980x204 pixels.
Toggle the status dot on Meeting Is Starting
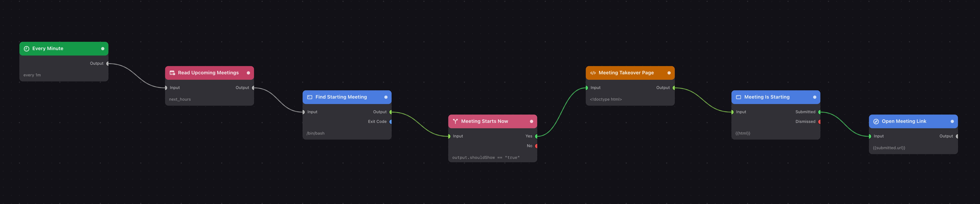[x=814, y=97]
